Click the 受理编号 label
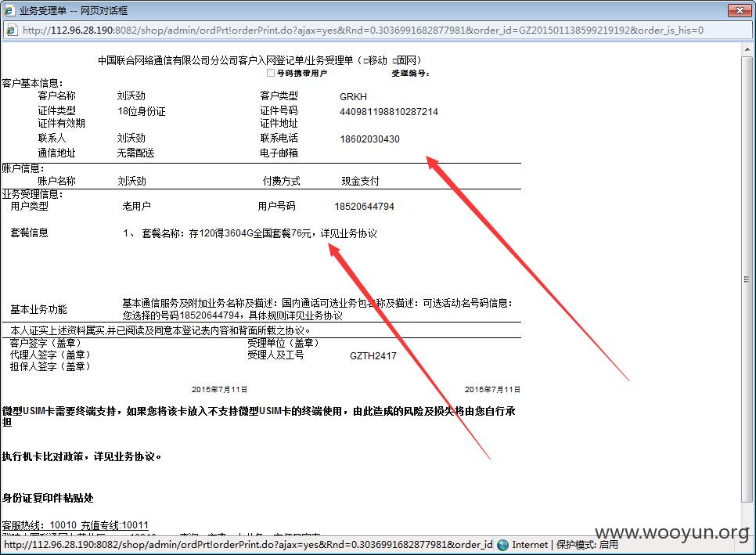The height and width of the screenshot is (555, 756). click(x=410, y=74)
